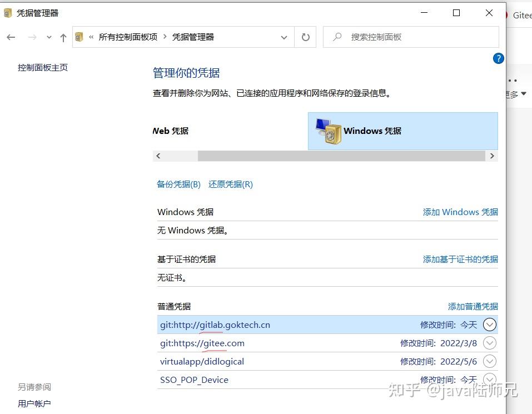
Task: Expand the git:https://gitee.com credential details
Action: [x=489, y=343]
